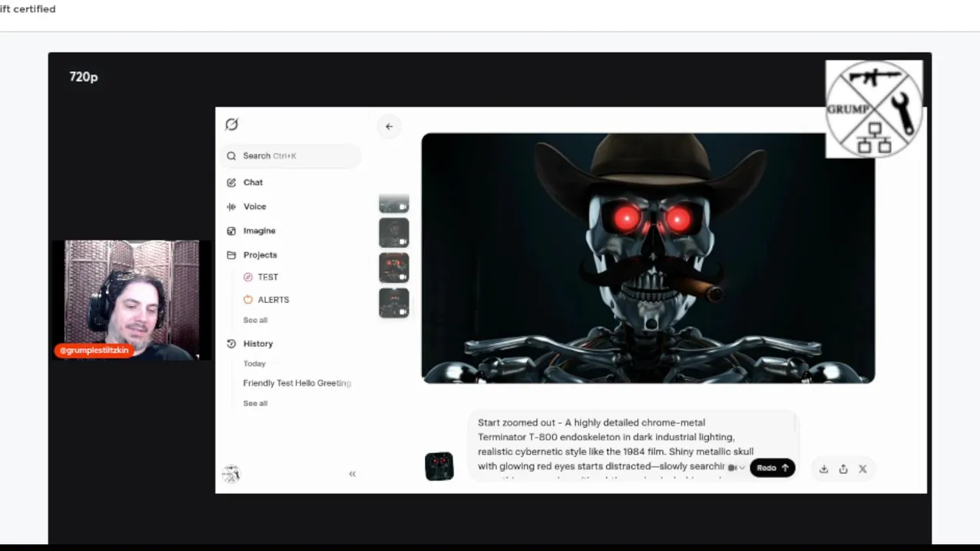Viewport: 980px width, 551px height.
Task: Open the video mode dropdown beside Redo
Action: 736,468
